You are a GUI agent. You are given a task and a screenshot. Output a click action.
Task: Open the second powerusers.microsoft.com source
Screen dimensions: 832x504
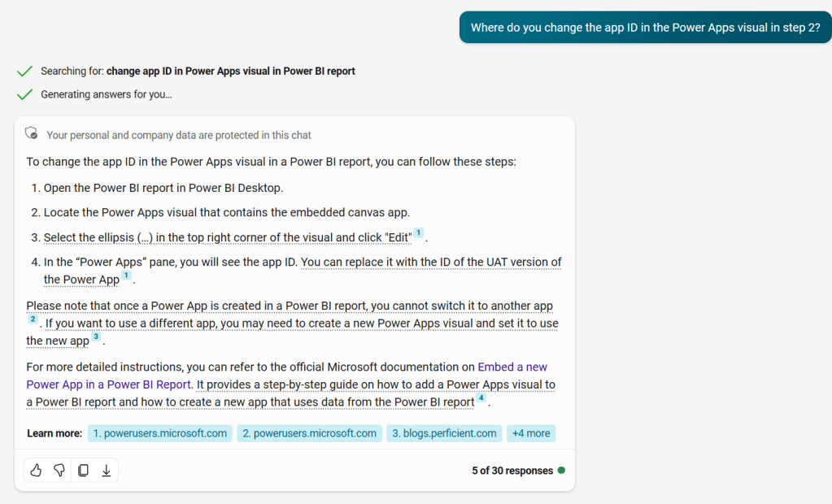310,433
